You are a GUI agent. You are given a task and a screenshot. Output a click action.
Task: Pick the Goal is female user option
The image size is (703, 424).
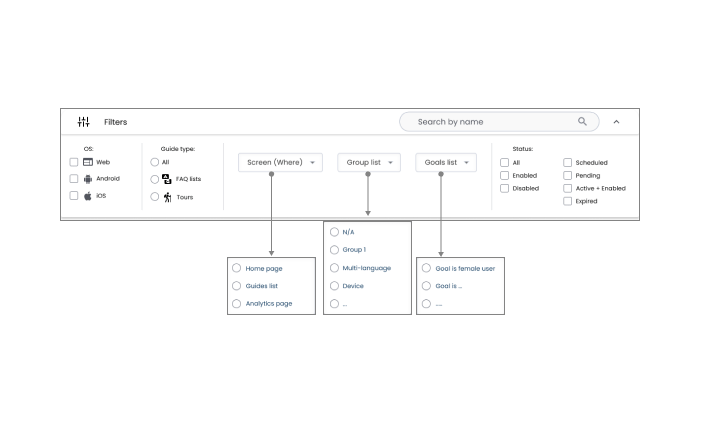[426, 268]
